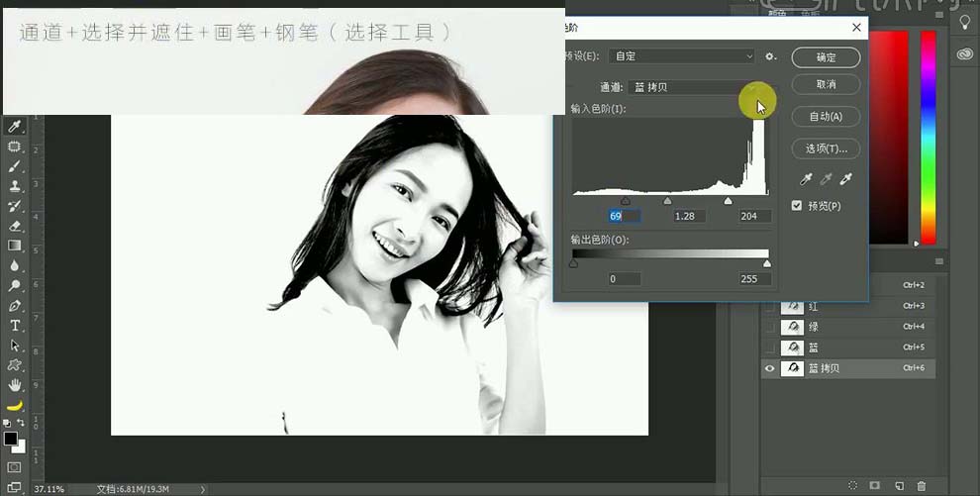The width and height of the screenshot is (980, 496).
Task: Click the input midtone slider handle
Action: (x=667, y=201)
